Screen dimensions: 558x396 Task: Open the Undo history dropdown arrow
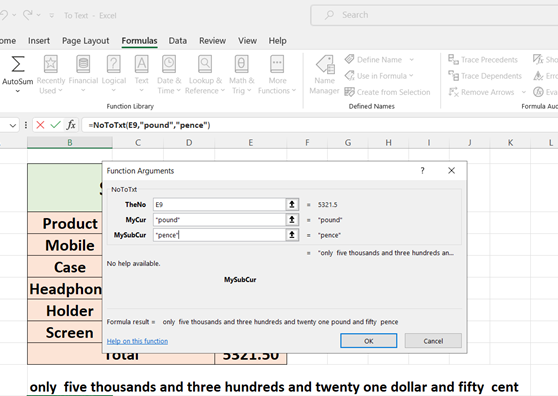pos(14,15)
